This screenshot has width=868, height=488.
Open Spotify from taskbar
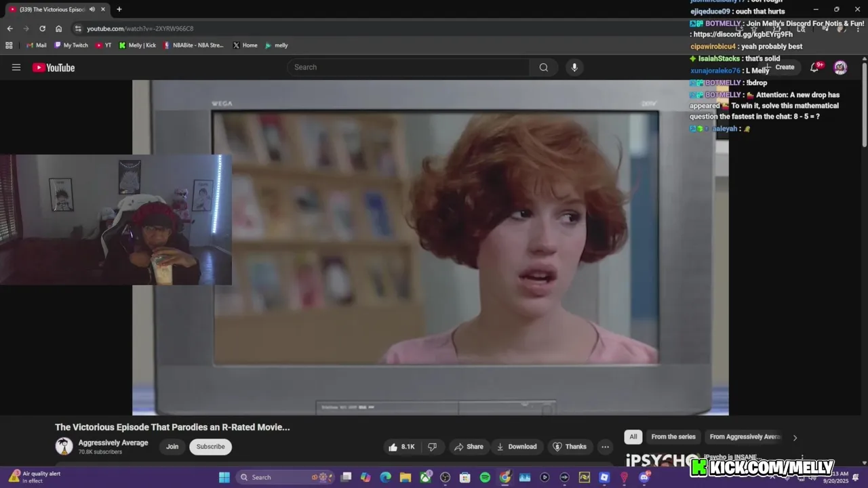coord(485,477)
